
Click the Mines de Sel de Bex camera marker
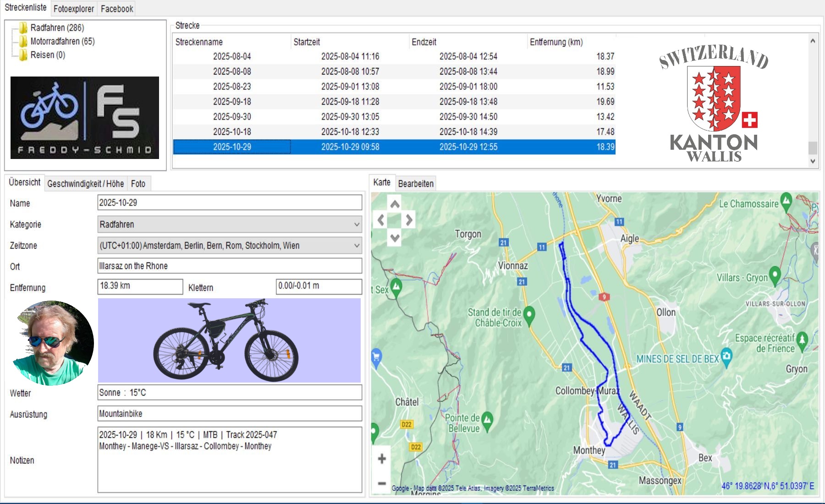(726, 356)
